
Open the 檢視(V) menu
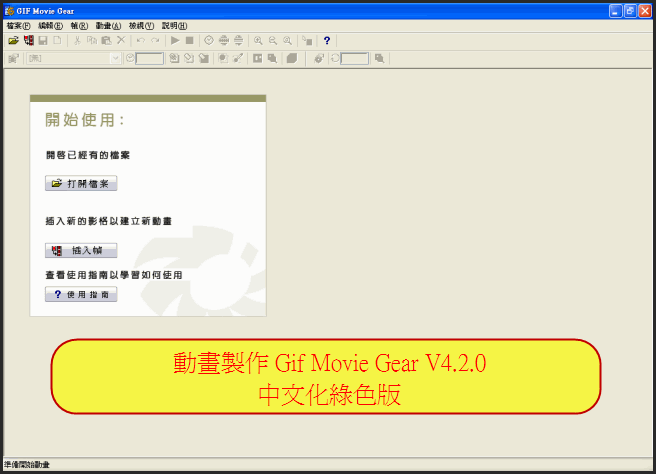(x=141, y=25)
